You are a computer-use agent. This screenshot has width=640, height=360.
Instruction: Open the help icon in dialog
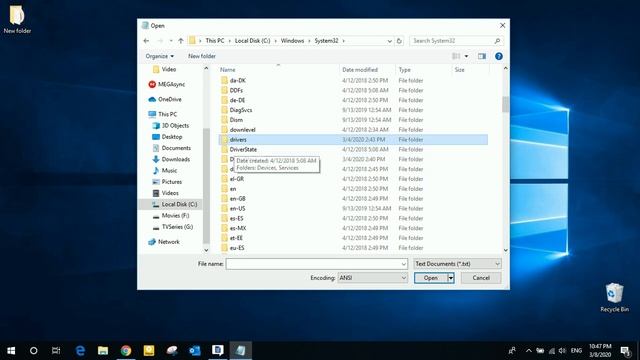499,56
